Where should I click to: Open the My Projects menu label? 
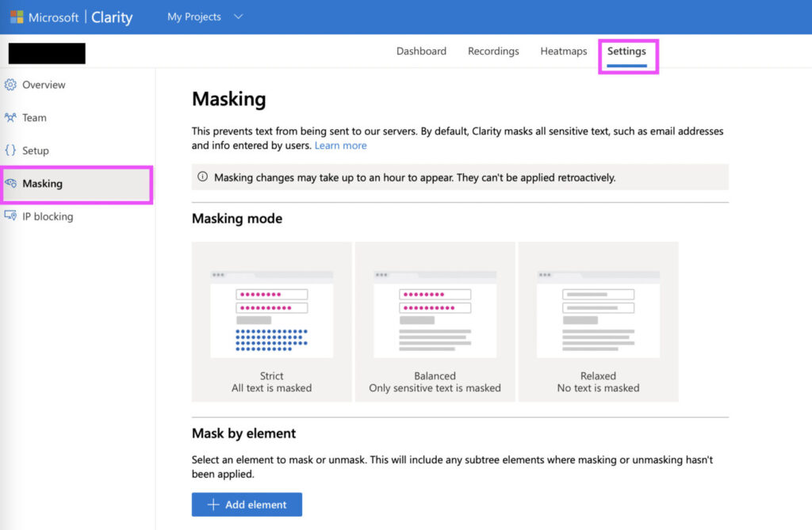(194, 17)
